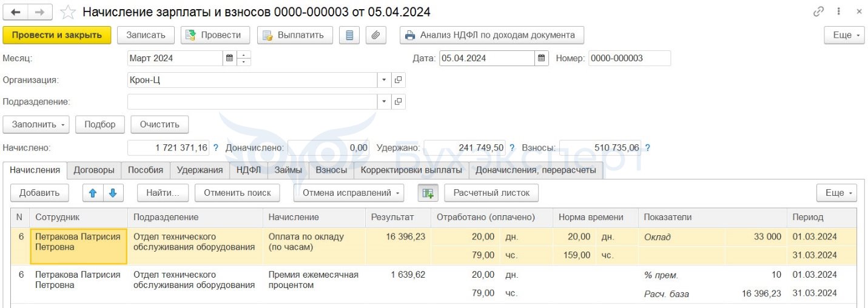Select Оплата по окладу (по часам) cell
Image resolution: width=868 pixels, height=308 pixels.
314,246
